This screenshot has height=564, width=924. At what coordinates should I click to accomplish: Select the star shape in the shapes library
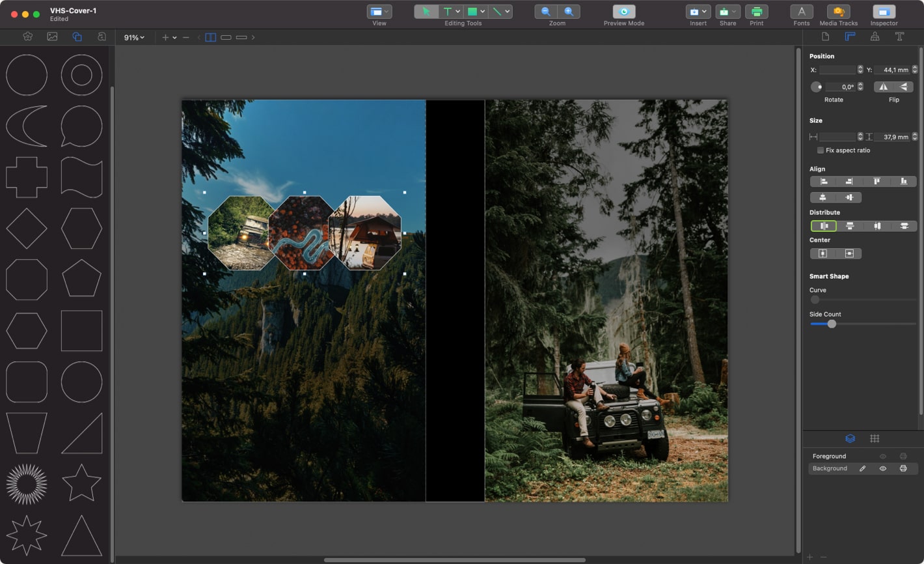81,483
